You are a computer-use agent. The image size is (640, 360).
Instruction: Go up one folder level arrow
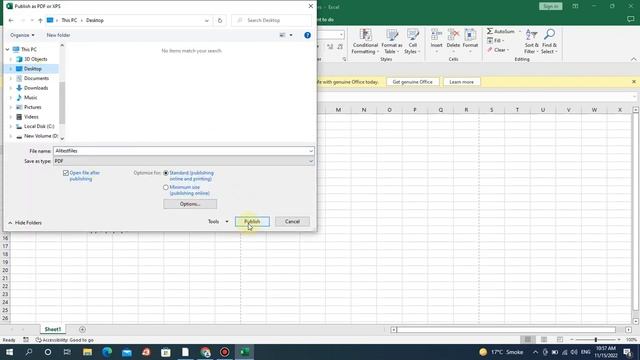[x=40, y=20]
